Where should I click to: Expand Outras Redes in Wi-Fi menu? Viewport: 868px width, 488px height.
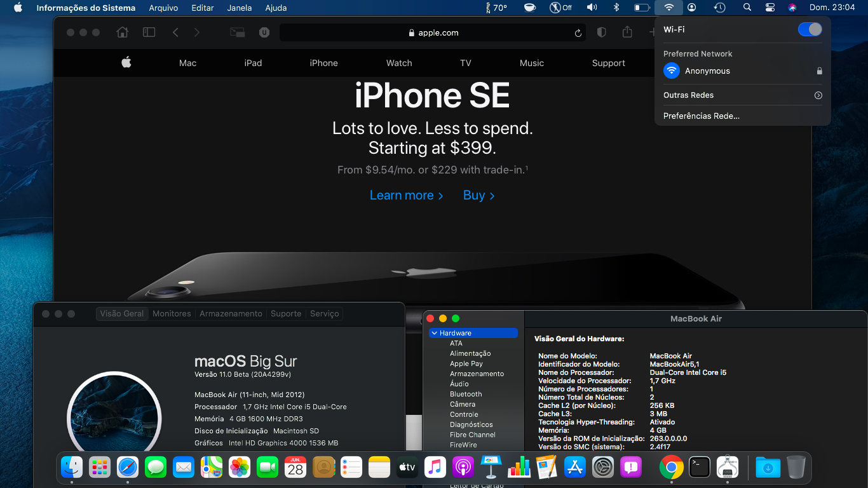818,95
